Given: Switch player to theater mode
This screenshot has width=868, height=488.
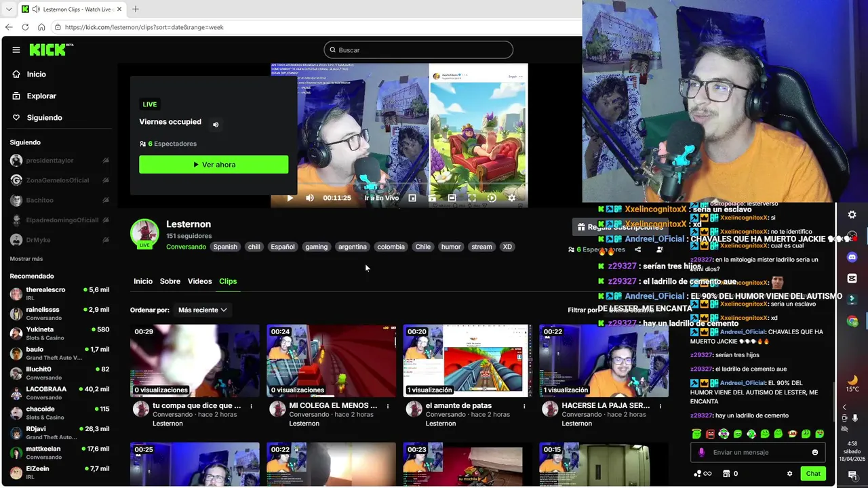Looking at the screenshot, I should 452,198.
